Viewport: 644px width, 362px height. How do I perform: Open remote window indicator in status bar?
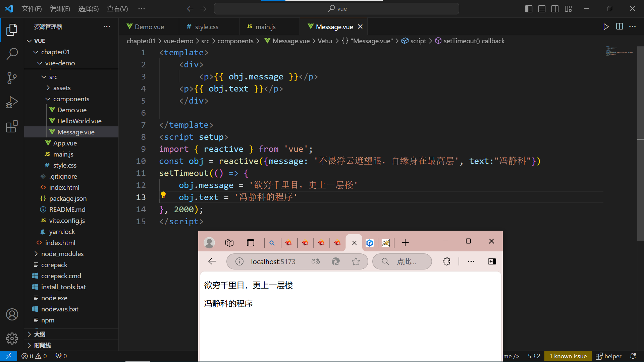(x=9, y=356)
